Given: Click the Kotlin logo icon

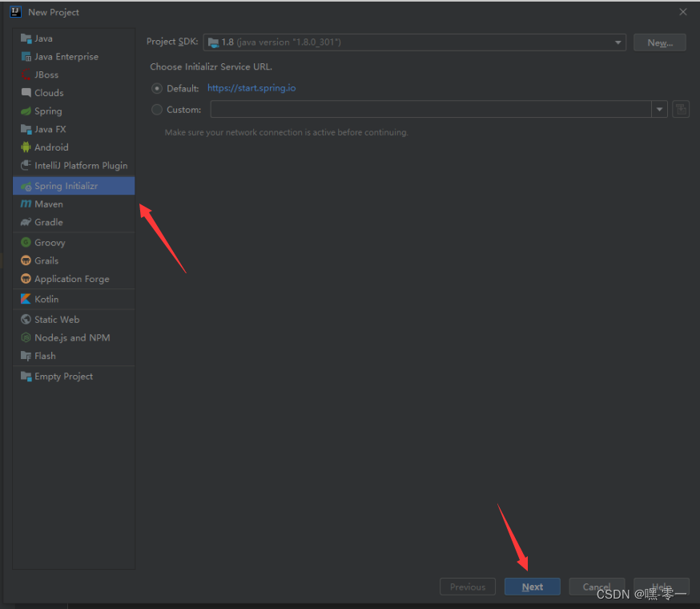Looking at the screenshot, I should tap(26, 299).
